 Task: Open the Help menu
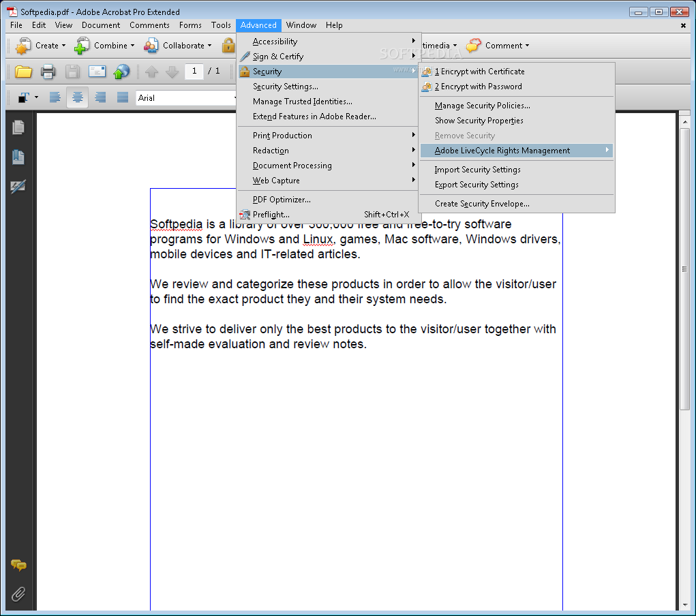click(x=334, y=25)
